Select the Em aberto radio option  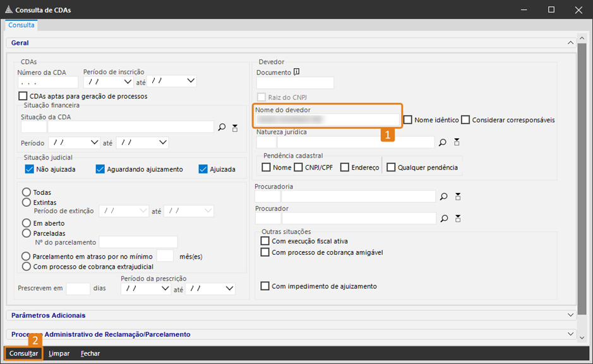[x=27, y=223]
